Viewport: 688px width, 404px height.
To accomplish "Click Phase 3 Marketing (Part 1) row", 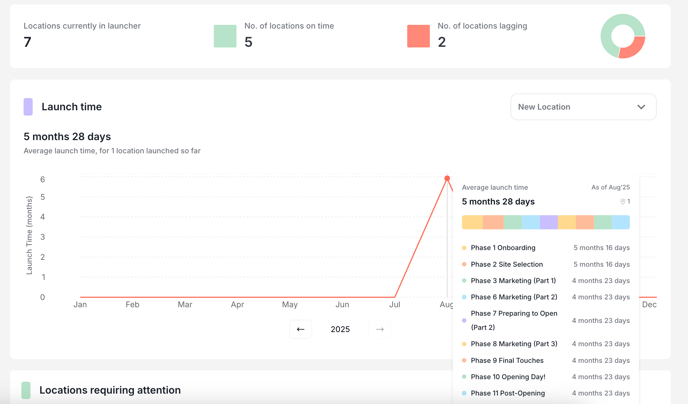I will [513, 281].
